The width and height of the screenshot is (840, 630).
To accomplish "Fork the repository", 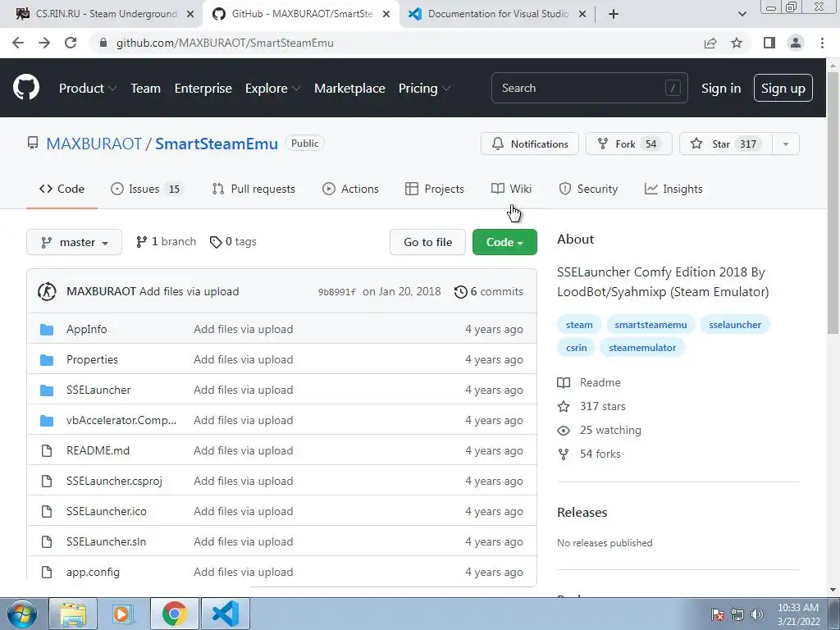I will (629, 144).
